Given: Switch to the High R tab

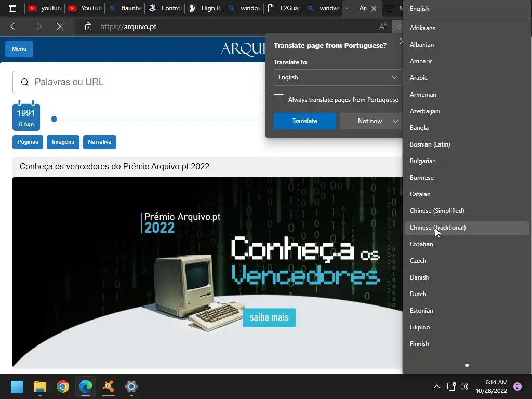Looking at the screenshot, I should click(x=205, y=8).
